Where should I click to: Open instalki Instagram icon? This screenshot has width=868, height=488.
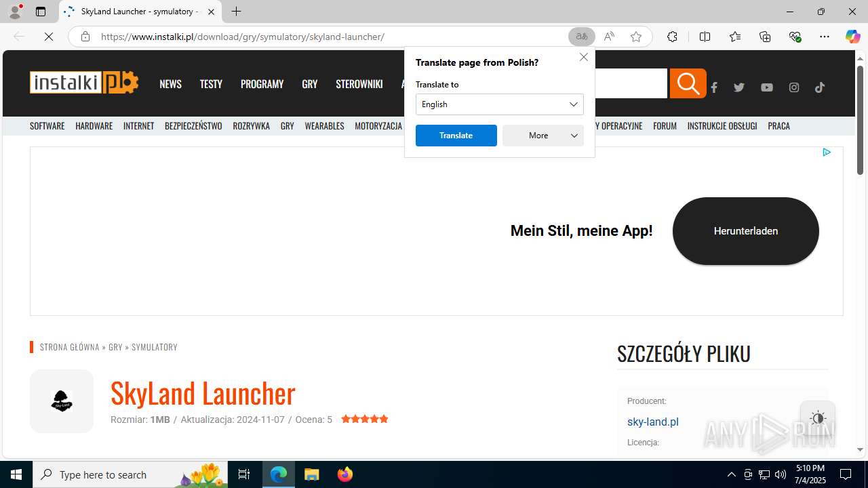(794, 87)
